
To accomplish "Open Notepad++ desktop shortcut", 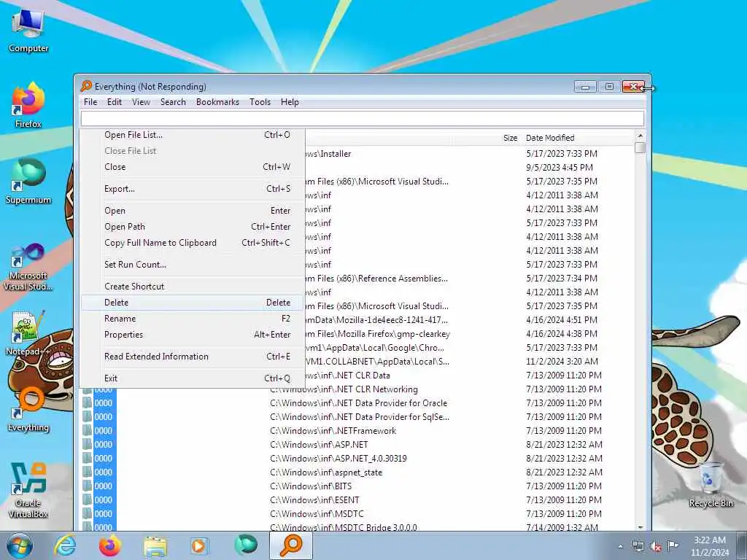I will [27, 333].
